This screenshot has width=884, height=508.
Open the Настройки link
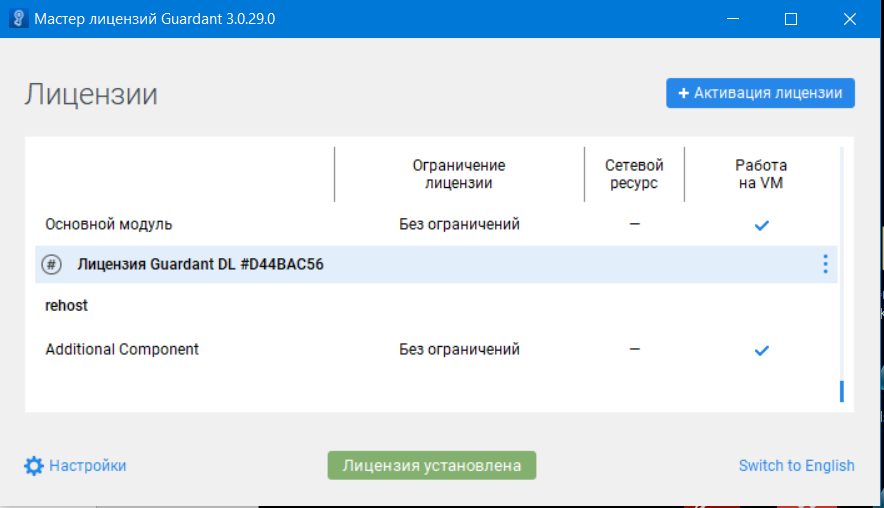click(x=88, y=466)
